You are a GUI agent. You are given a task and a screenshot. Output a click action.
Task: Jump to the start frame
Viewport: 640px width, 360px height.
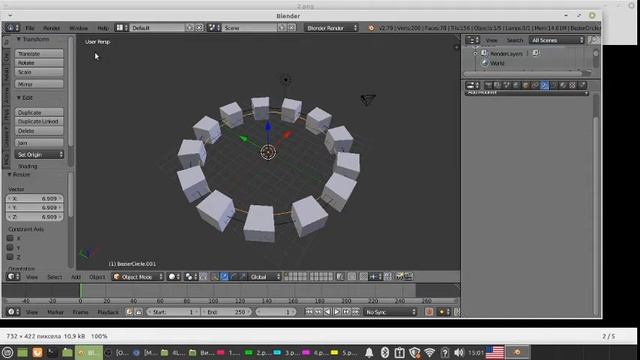[x=309, y=312]
